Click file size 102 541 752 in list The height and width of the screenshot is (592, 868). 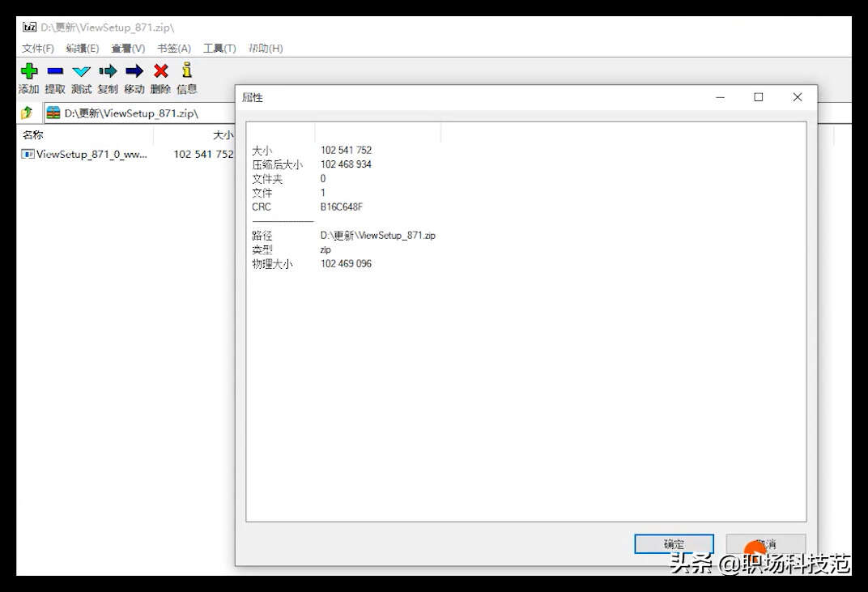[x=204, y=155]
